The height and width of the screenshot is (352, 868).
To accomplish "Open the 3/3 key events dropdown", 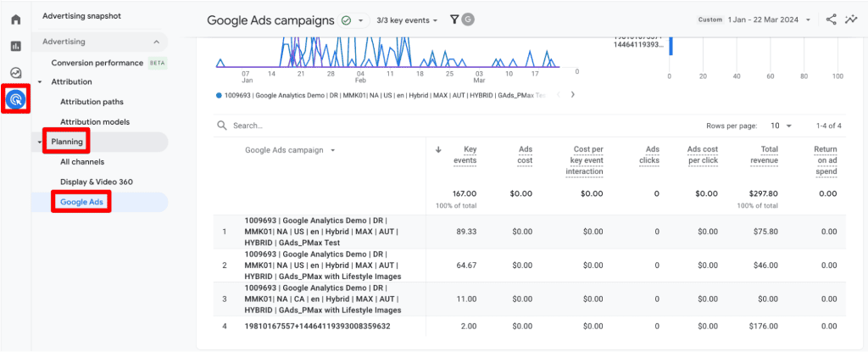I will [x=407, y=20].
